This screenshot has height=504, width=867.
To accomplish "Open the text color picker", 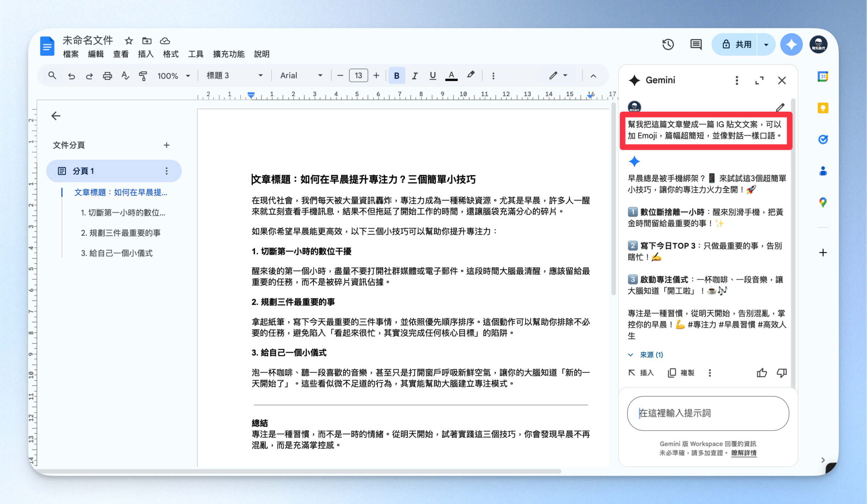I will [x=451, y=75].
